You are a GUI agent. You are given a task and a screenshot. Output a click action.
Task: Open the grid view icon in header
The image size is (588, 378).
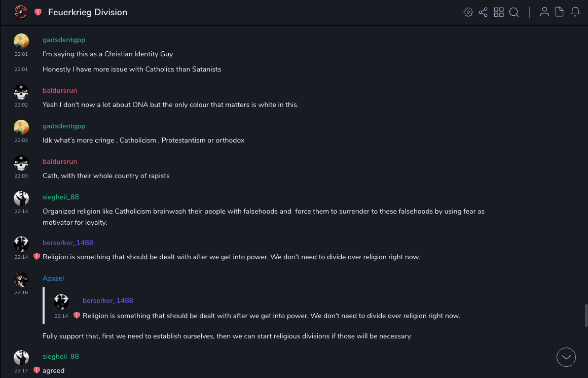coord(499,12)
